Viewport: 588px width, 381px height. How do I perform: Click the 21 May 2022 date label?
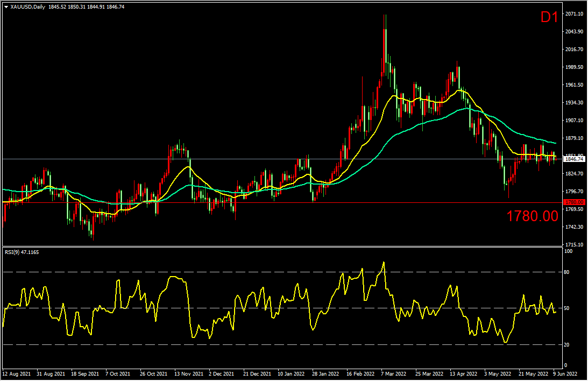point(533,374)
